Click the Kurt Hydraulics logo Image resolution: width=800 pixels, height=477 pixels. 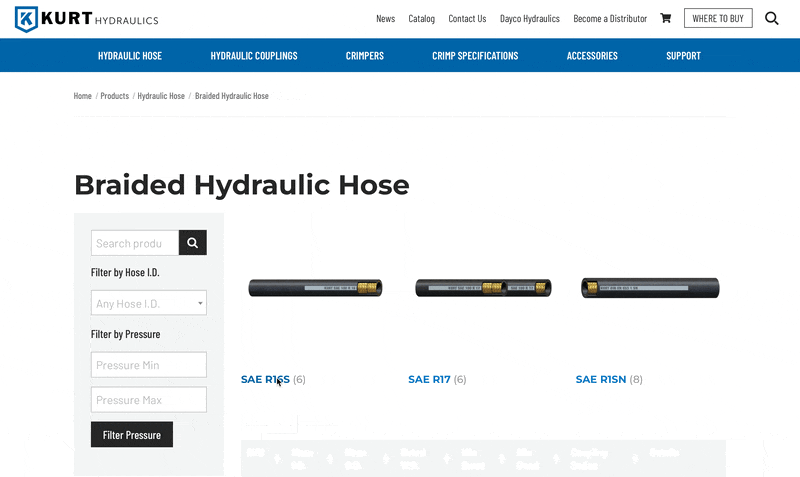pyautogui.click(x=86, y=19)
